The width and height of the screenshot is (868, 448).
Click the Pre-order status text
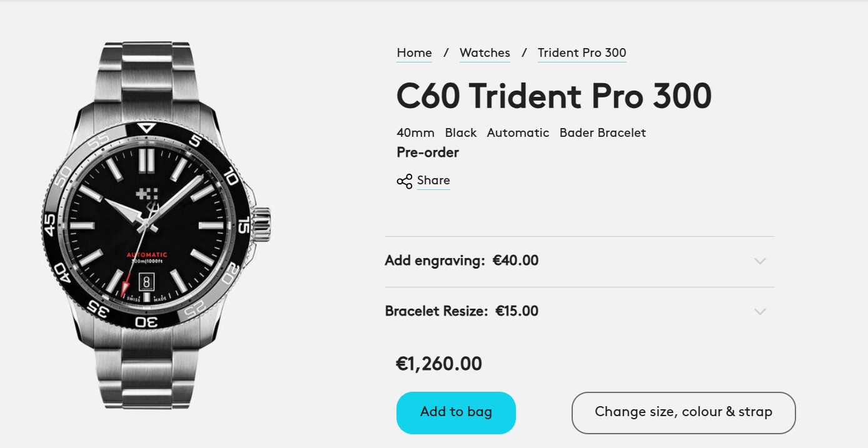tap(428, 152)
